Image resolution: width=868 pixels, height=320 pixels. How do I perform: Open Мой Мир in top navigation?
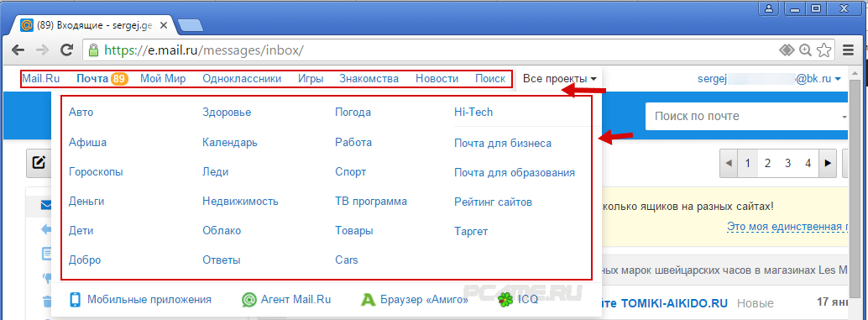click(x=163, y=79)
